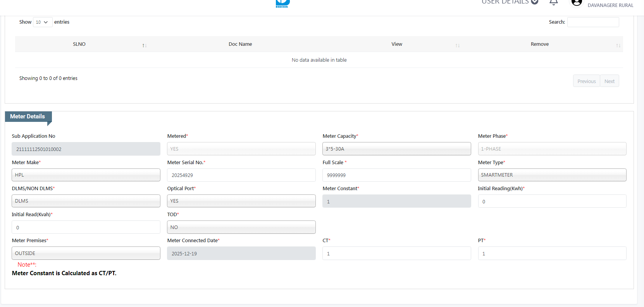The width and height of the screenshot is (644, 307).
Task: Click the Previous pagination button
Action: 586,81
